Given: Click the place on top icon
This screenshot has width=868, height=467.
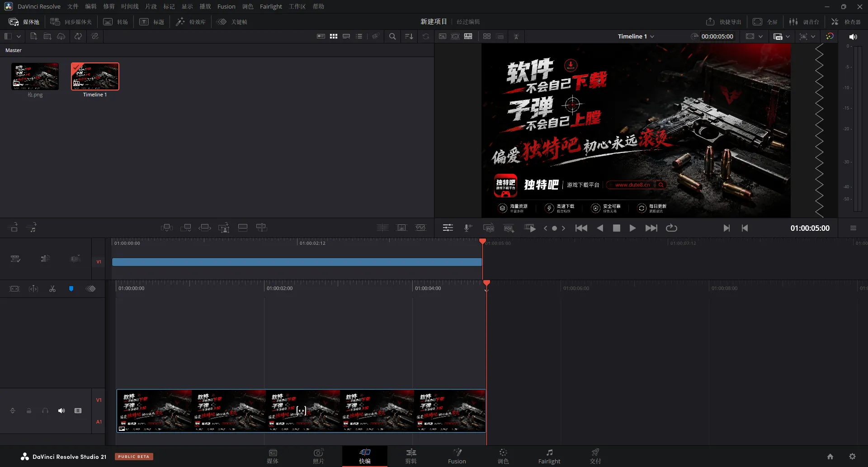Looking at the screenshot, I should 243,228.
